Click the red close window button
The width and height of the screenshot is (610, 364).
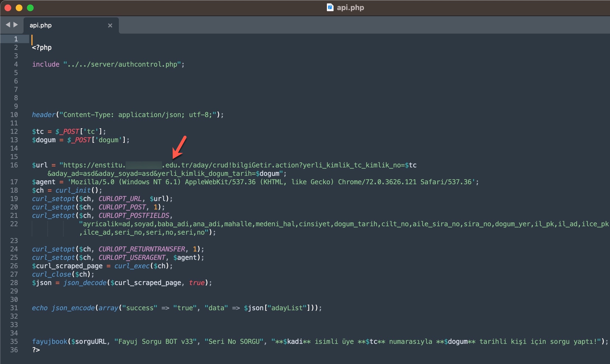pos(8,8)
